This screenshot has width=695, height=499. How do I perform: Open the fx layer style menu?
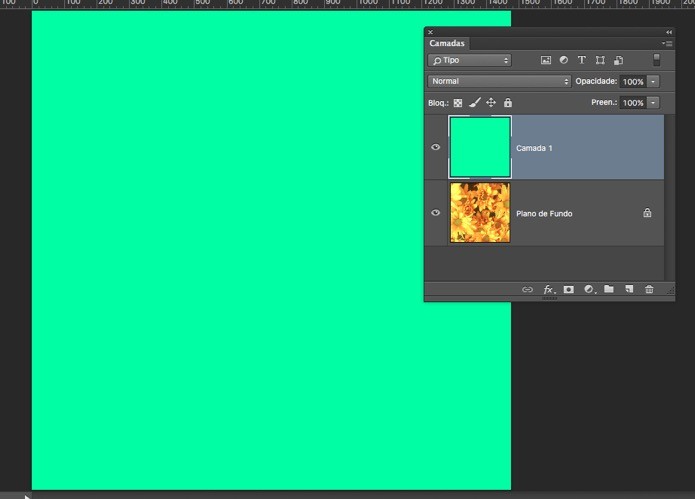[549, 289]
